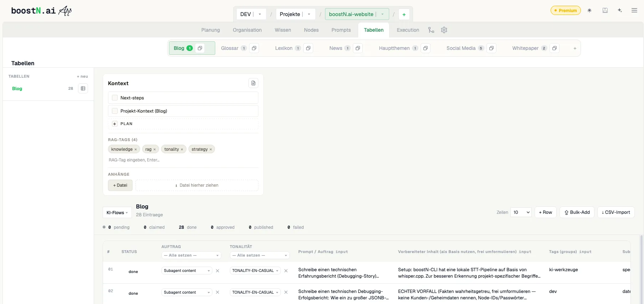Click the + Datei attachment button
644x304 pixels.
(120, 185)
